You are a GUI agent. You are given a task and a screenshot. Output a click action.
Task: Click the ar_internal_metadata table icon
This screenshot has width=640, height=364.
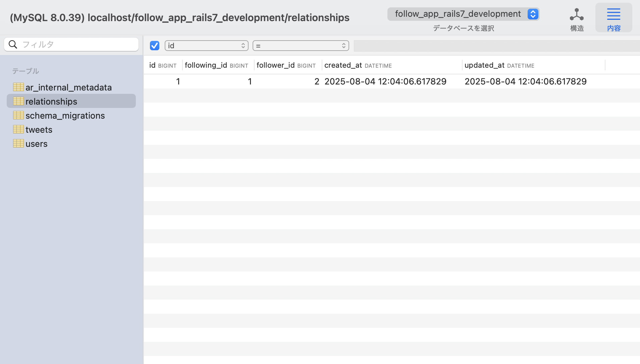pos(18,87)
